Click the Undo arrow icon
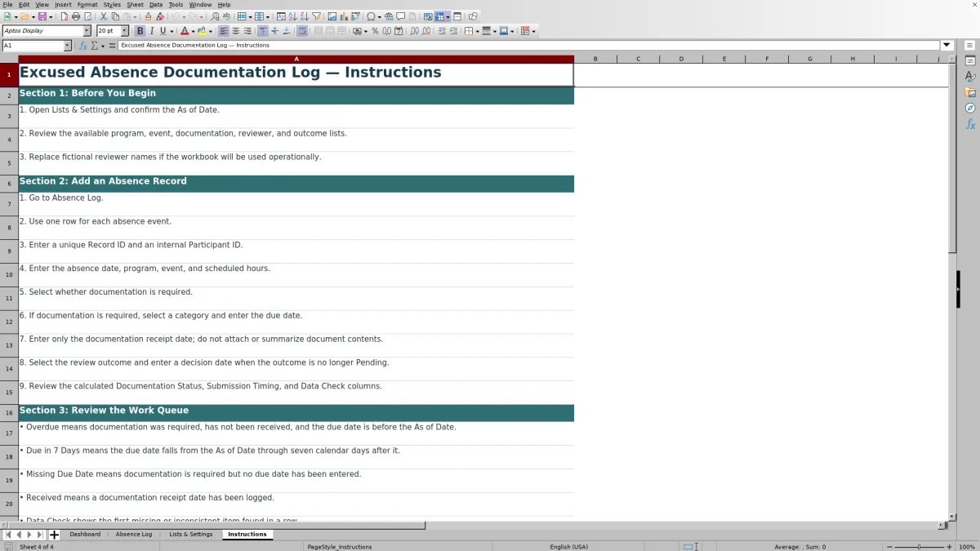980x551 pixels. click(x=175, y=16)
